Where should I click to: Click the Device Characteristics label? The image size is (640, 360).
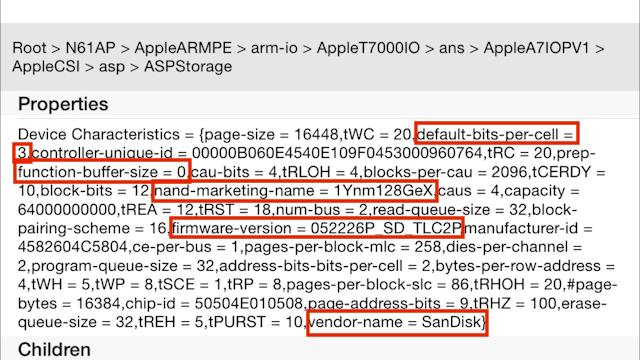(x=99, y=134)
